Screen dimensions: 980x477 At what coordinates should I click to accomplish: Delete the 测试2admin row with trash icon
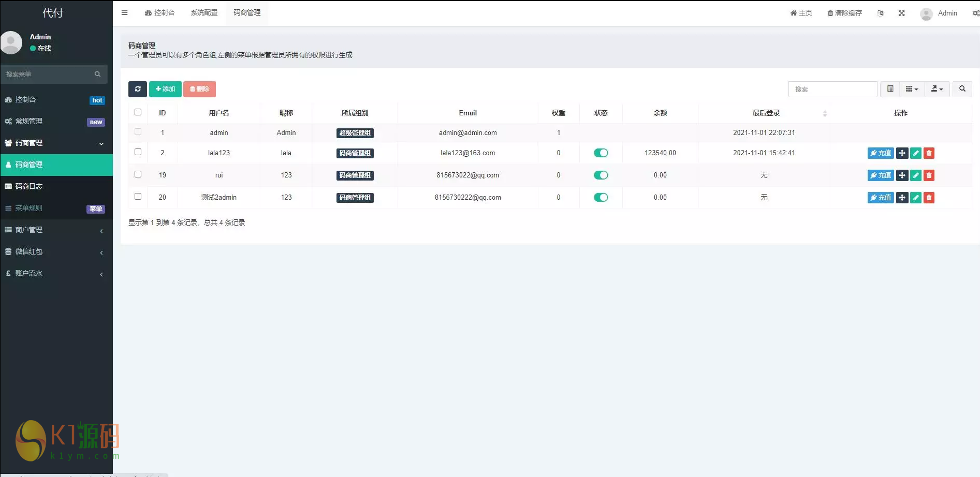tap(929, 198)
